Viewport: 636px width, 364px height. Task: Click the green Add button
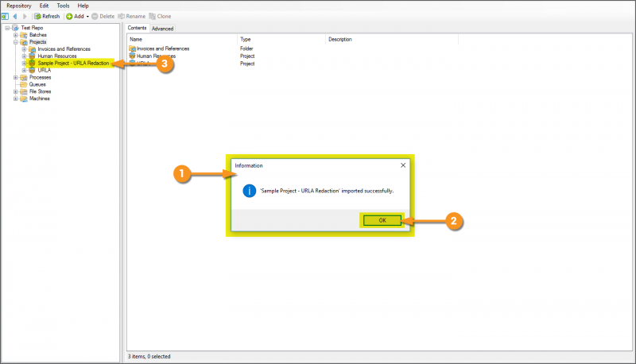pos(75,16)
